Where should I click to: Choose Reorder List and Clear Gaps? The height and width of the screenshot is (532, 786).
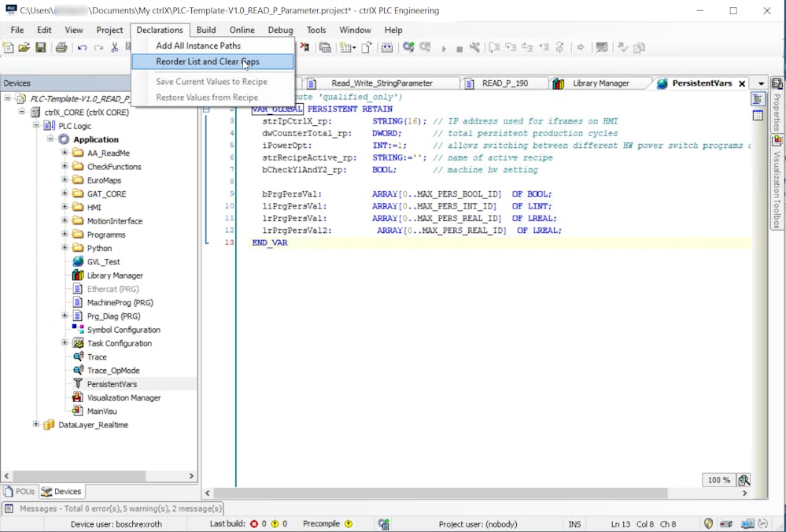click(207, 61)
